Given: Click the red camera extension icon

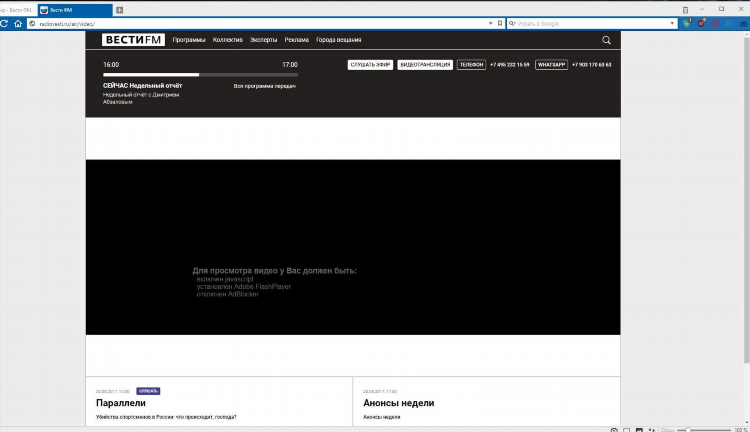Looking at the screenshot, I should [701, 23].
